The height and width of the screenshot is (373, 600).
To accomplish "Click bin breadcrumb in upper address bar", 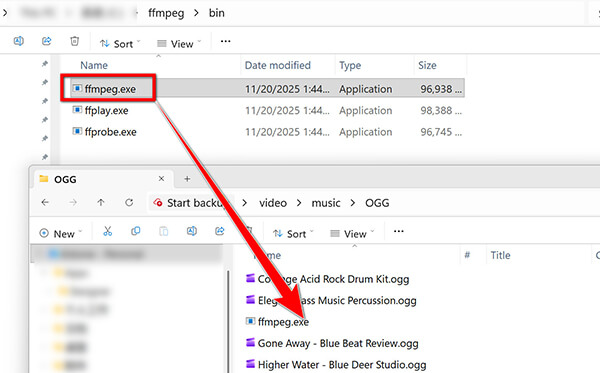I will [x=217, y=13].
